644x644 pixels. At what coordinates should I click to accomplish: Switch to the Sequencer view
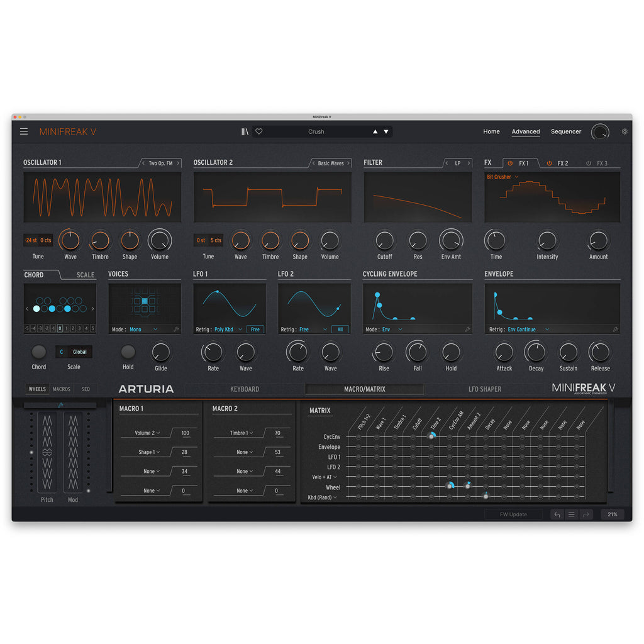(565, 131)
